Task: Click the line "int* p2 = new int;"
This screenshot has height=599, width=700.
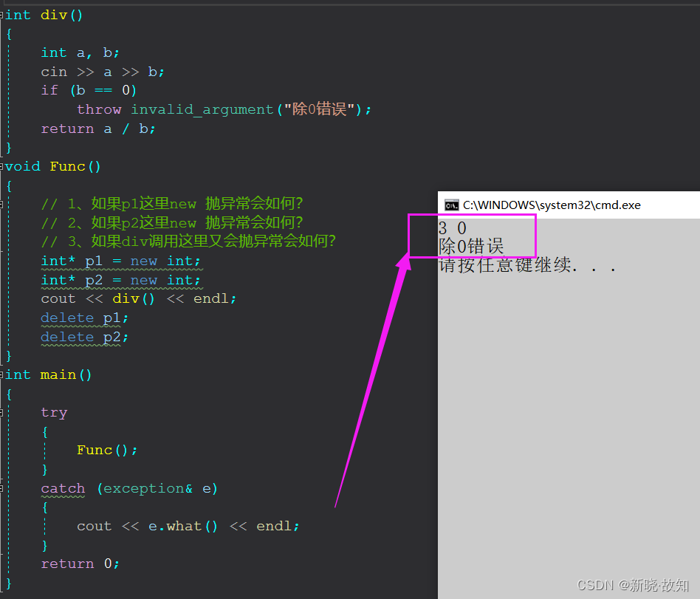Action: 120,280
